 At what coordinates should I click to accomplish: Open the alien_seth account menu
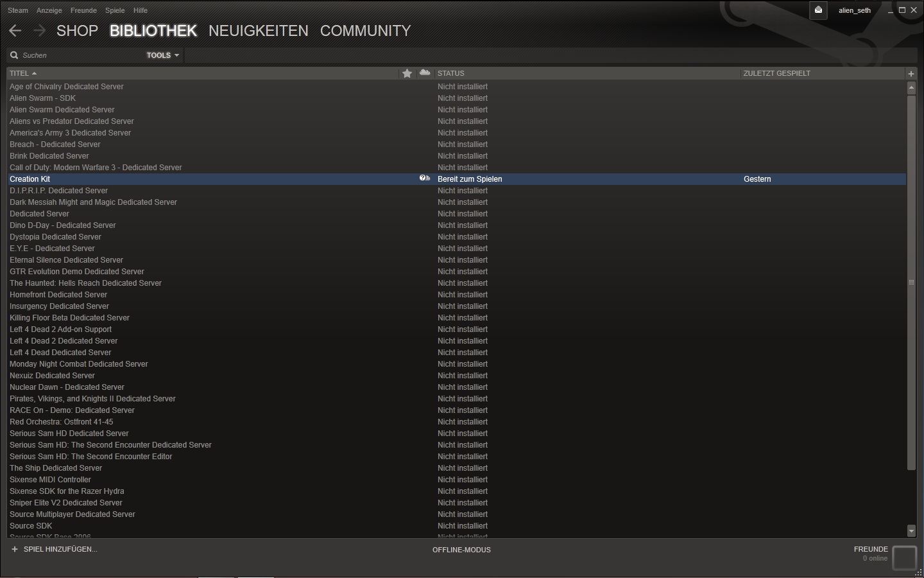[x=854, y=10]
